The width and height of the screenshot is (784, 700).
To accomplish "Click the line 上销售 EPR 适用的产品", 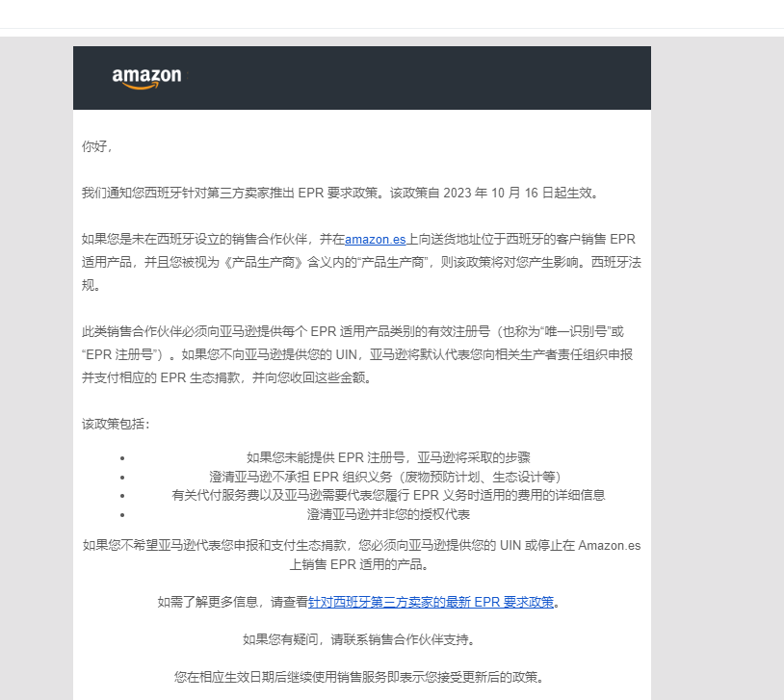I will pyautogui.click(x=359, y=564).
